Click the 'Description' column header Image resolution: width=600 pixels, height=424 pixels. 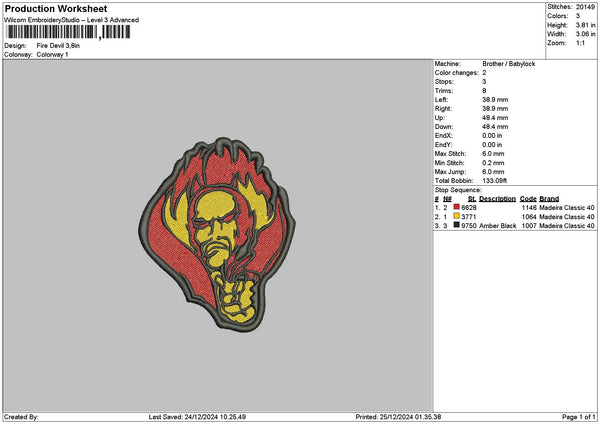pos(497,199)
